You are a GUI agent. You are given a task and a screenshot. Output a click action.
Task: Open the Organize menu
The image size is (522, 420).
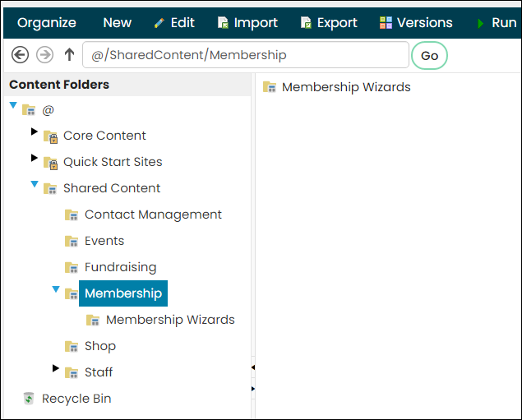(47, 23)
